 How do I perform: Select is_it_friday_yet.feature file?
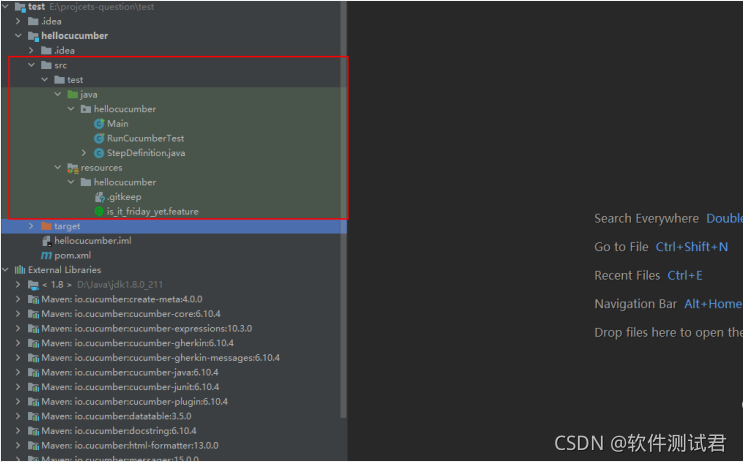click(153, 211)
